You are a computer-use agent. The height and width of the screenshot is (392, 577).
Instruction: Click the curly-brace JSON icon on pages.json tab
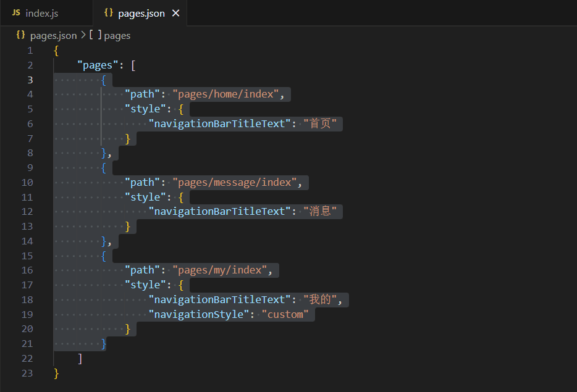109,13
